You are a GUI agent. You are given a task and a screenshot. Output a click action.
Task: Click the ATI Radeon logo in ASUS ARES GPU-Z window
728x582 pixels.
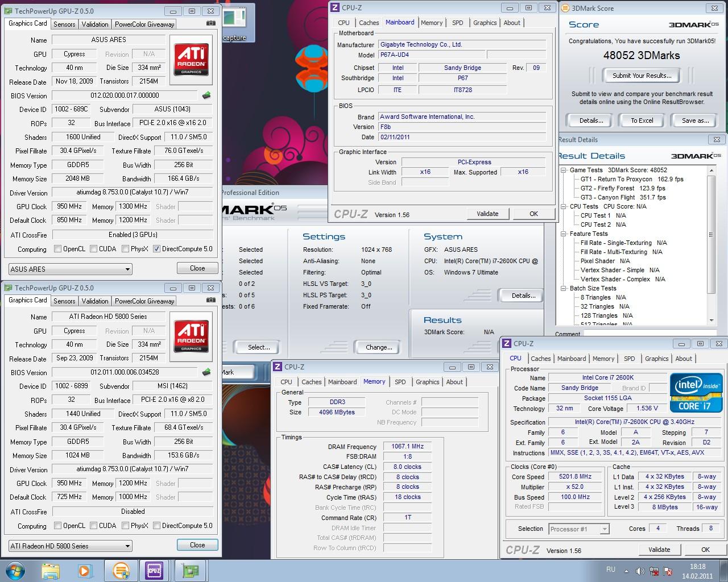click(192, 61)
